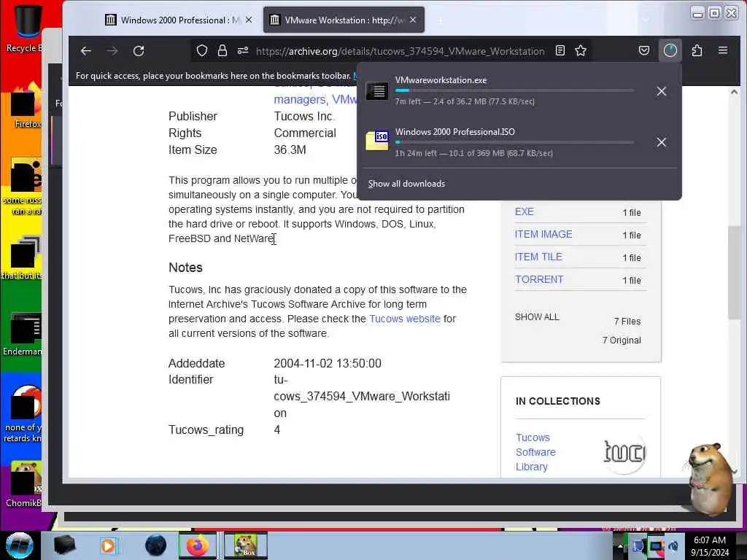747x560 pixels.
Task: Show hidden tray icons arrow
Action: pyautogui.click(x=620, y=545)
